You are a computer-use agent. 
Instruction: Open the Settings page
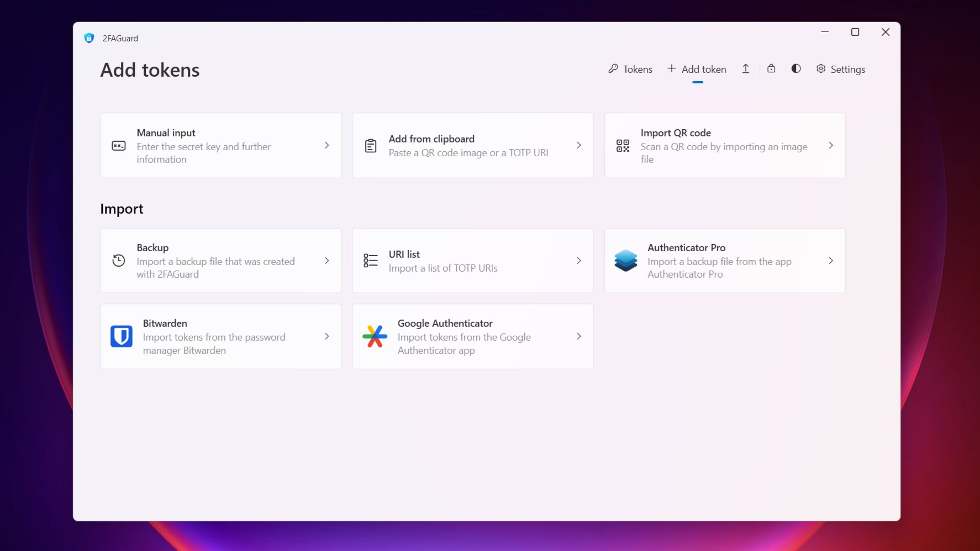841,69
